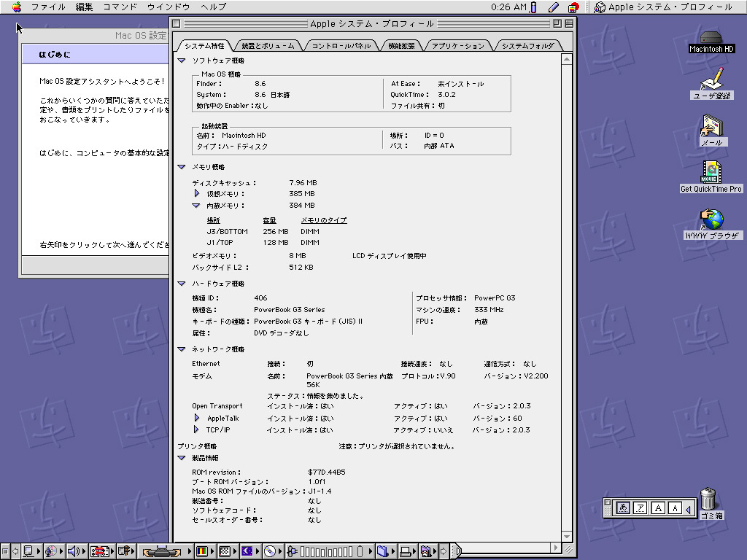This screenshot has height=560, width=747.
Task: Select the メール desktop icon
Action: point(711,130)
